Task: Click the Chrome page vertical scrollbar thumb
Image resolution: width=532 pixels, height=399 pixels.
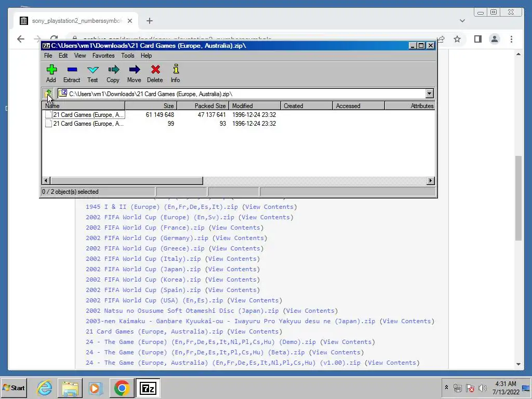Action: point(518,198)
